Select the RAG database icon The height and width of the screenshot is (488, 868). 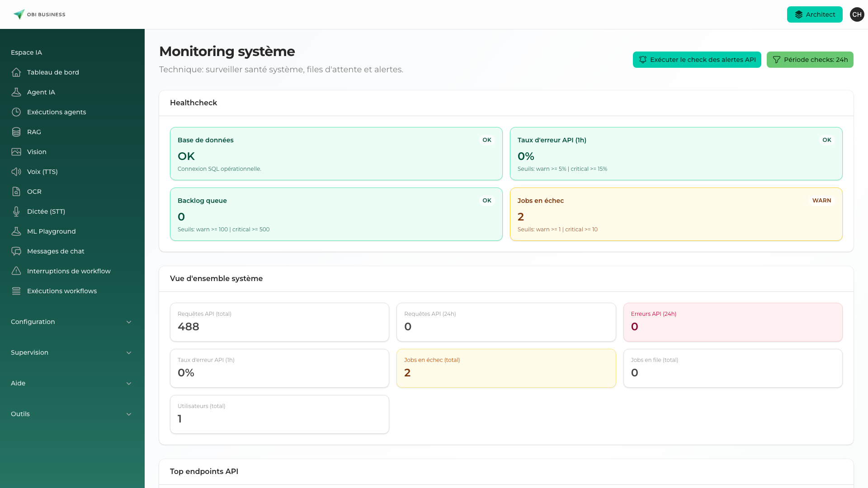click(x=16, y=132)
